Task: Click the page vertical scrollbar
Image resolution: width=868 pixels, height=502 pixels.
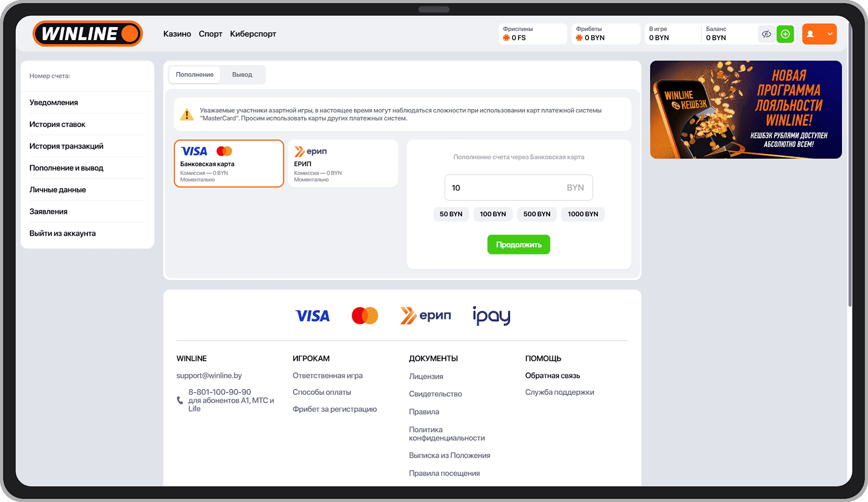Action: [850, 163]
